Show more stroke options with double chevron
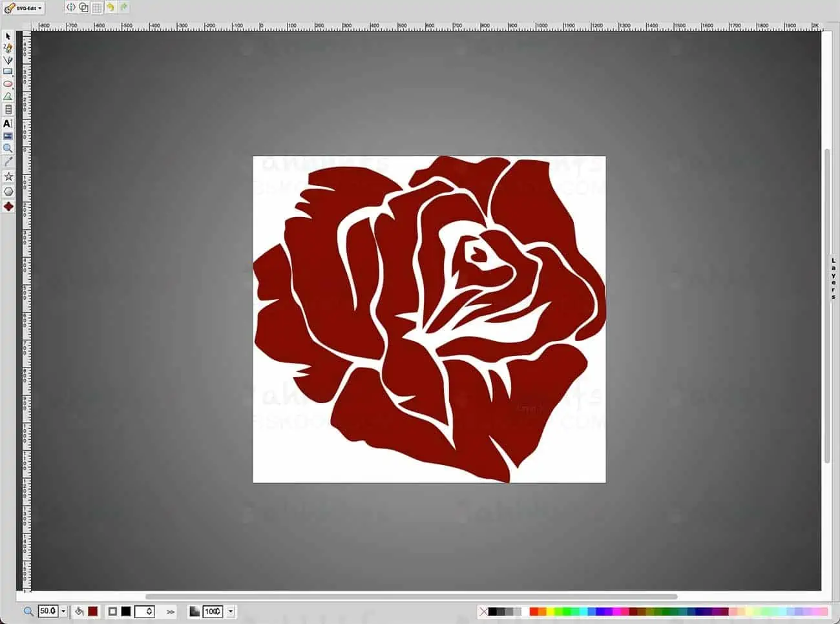 click(171, 612)
